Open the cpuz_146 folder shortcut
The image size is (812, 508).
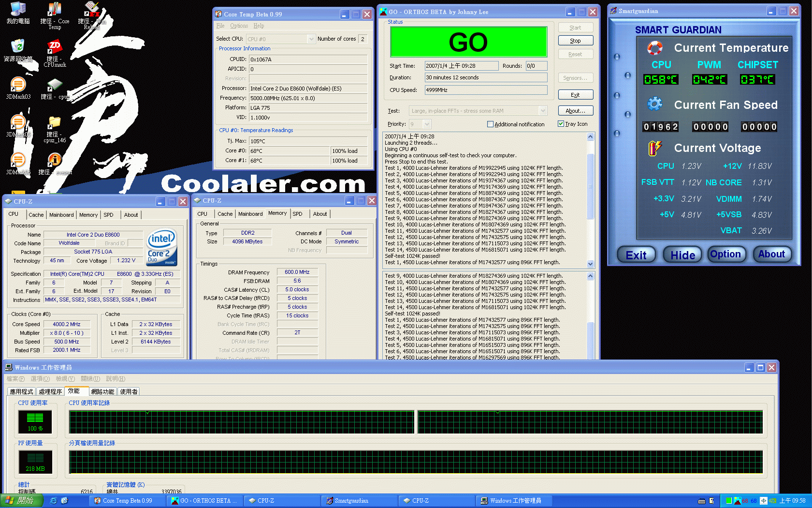(55, 129)
